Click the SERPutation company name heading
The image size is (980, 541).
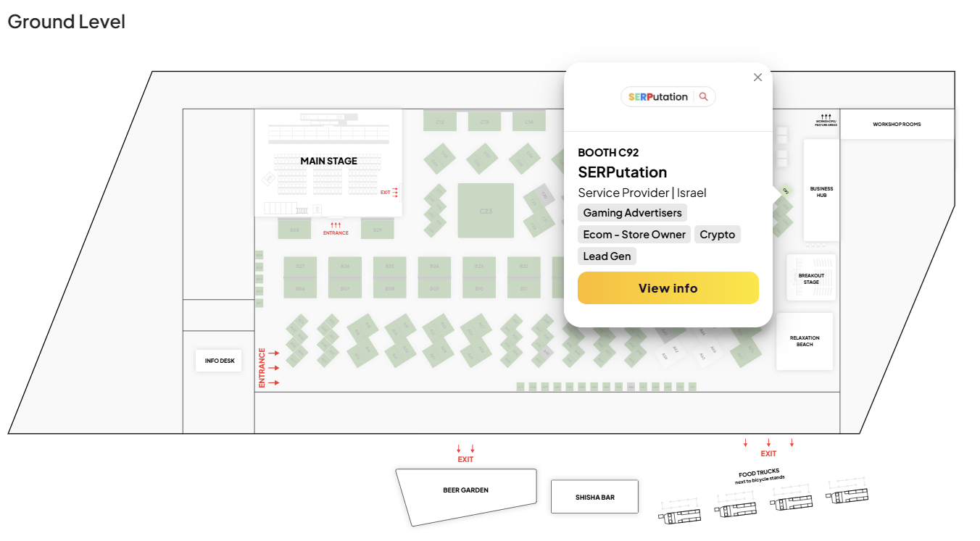coord(623,172)
